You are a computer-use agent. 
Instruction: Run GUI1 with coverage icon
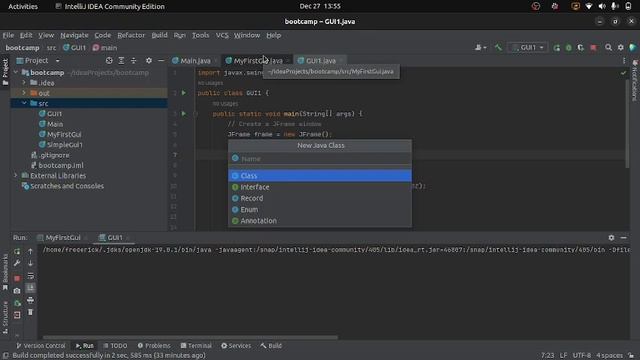pos(580,48)
